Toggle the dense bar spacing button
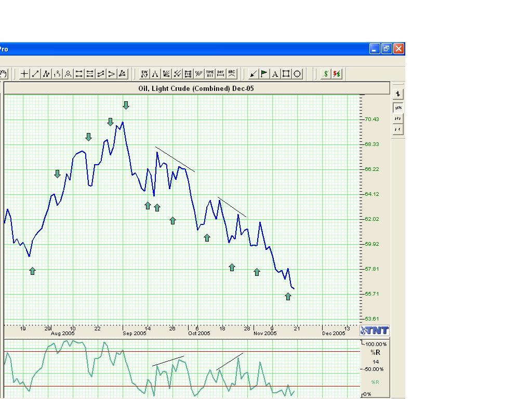Viewport: 532px width, 399px height. point(398,108)
